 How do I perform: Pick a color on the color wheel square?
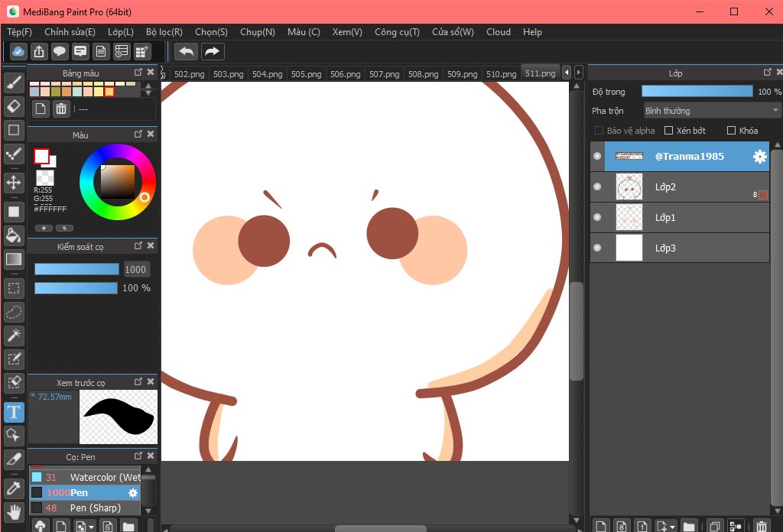[x=117, y=182]
